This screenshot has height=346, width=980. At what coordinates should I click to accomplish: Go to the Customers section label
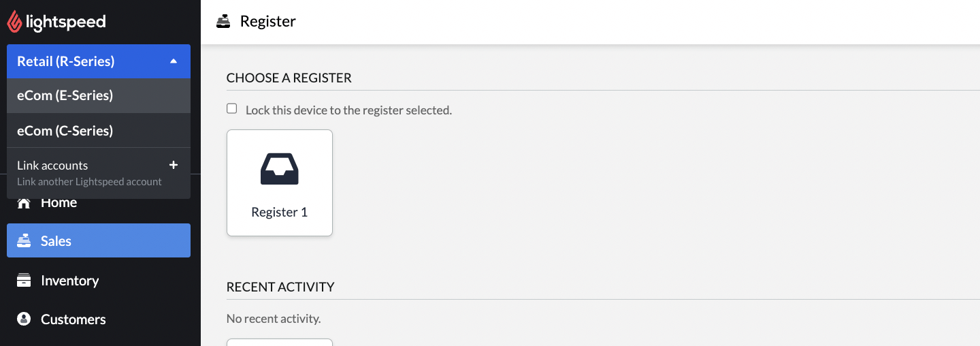tap(73, 319)
